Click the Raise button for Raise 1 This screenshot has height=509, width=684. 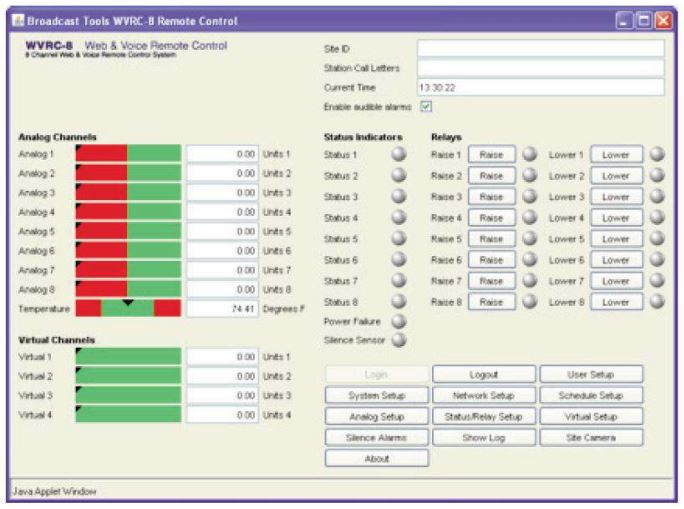click(492, 154)
